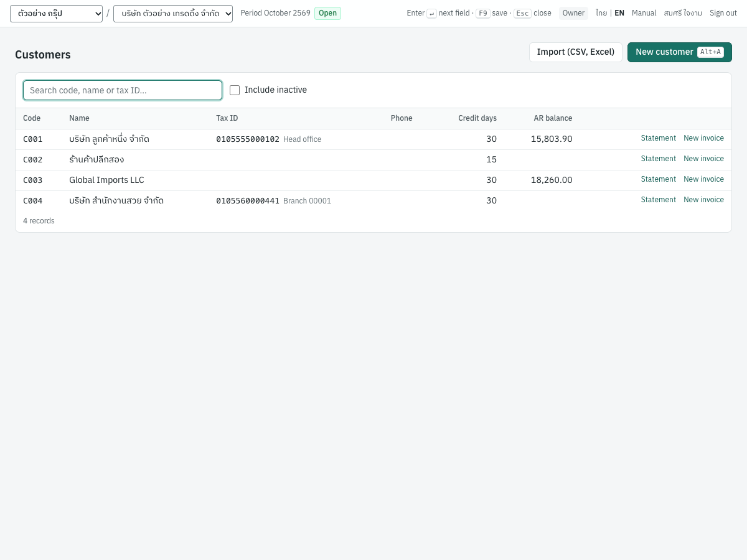The height and width of the screenshot is (560, 747).
Task: Click the New customer button
Action: pos(680,52)
